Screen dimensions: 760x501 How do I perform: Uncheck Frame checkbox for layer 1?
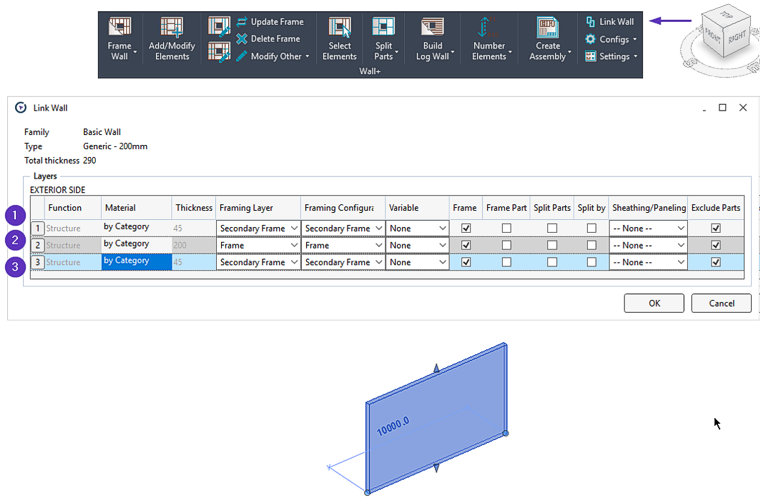pyautogui.click(x=465, y=228)
